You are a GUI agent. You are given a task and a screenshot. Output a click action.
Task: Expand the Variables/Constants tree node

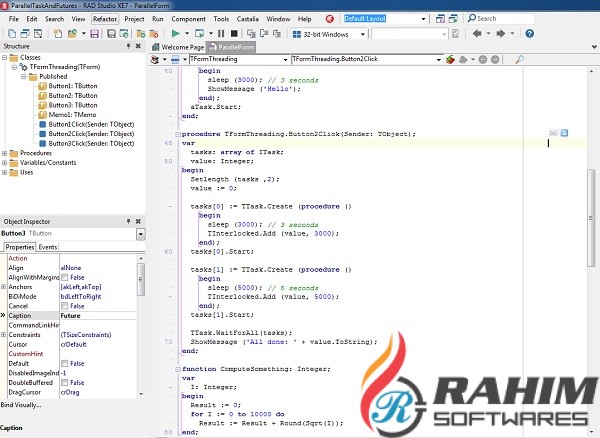coord(5,163)
